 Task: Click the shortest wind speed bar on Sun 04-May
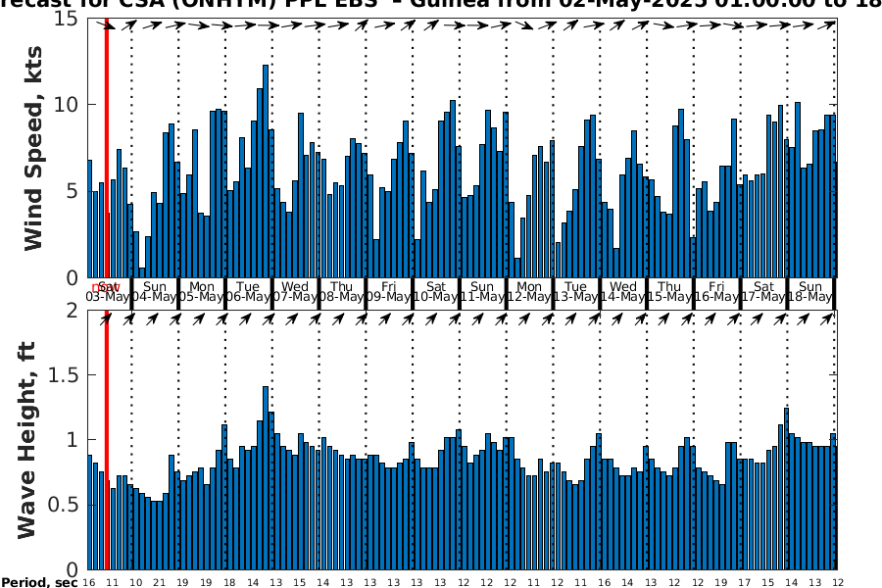tap(142, 272)
